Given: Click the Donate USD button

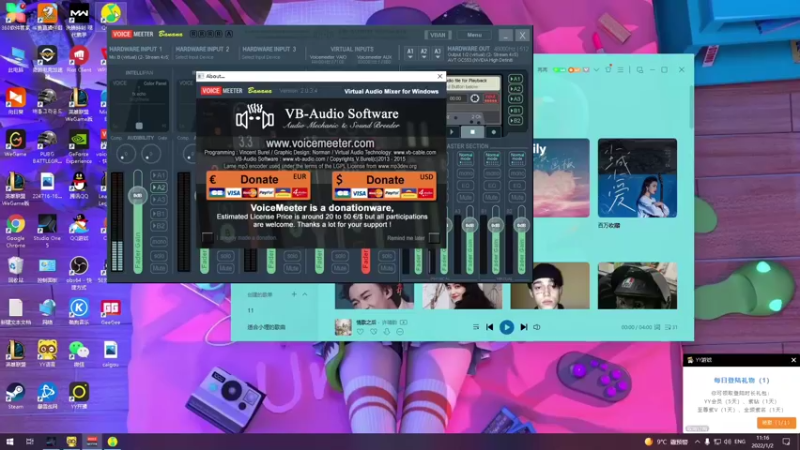Looking at the screenshot, I should click(384, 186).
